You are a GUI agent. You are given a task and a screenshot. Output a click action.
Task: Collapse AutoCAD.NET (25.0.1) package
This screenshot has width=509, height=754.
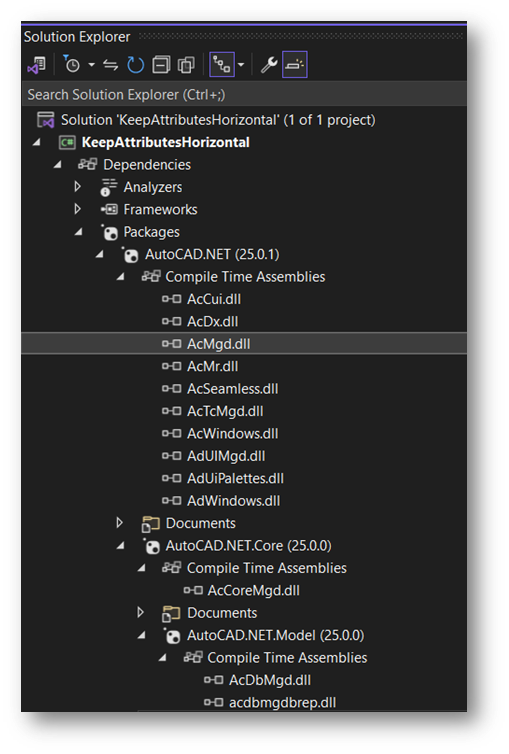click(x=100, y=254)
